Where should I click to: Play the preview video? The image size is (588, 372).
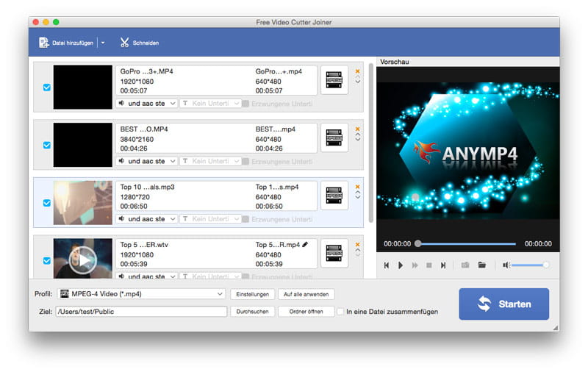click(x=400, y=265)
